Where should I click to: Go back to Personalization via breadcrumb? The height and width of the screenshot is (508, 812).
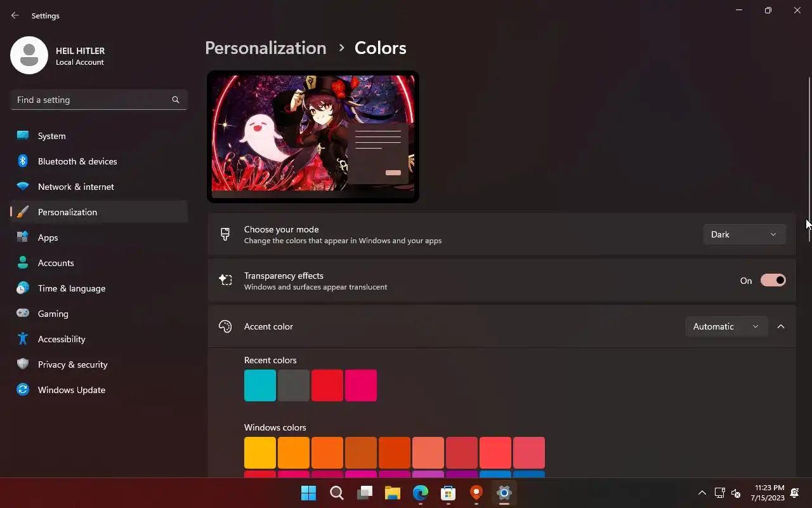tap(266, 48)
